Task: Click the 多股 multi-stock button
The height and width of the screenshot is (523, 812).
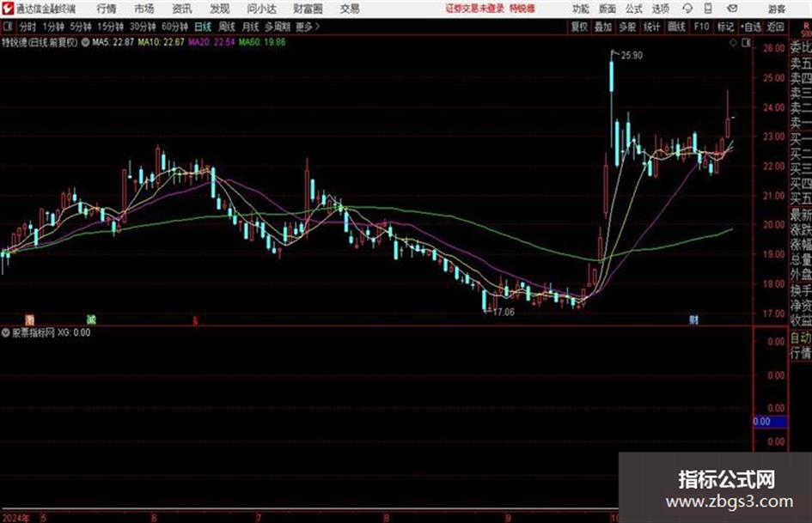Action: click(x=627, y=27)
